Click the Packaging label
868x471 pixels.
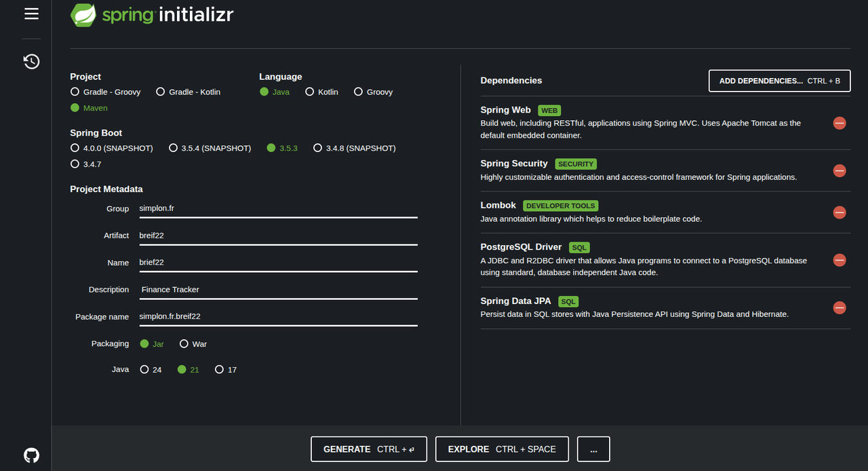(x=110, y=344)
